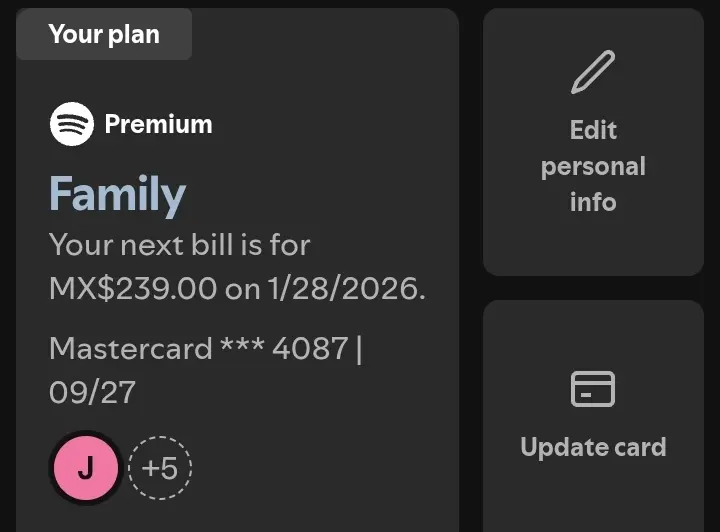
Task: Select the Mastercard *** 4087 text
Action: point(198,348)
